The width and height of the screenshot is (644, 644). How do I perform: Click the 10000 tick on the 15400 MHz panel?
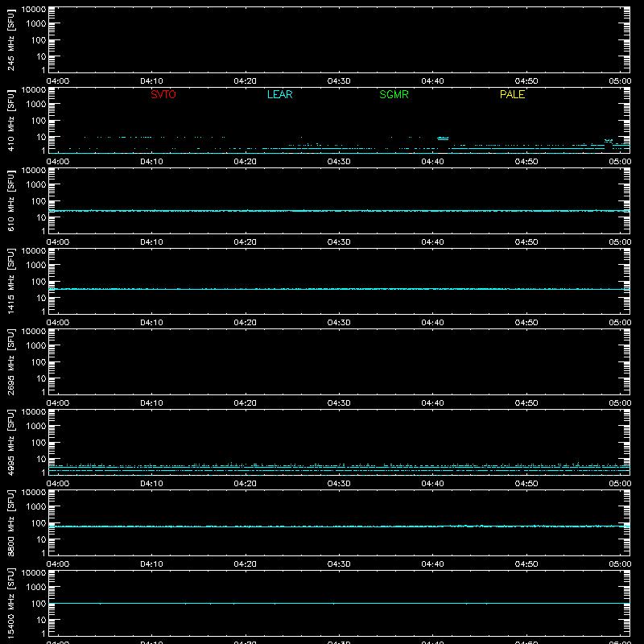pyautogui.click(x=34, y=573)
